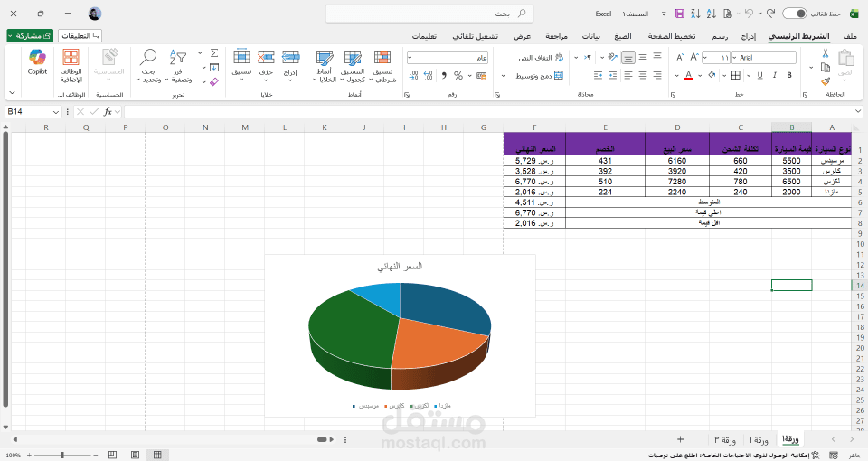Switch to the Data (بيانات) tab

(590, 36)
